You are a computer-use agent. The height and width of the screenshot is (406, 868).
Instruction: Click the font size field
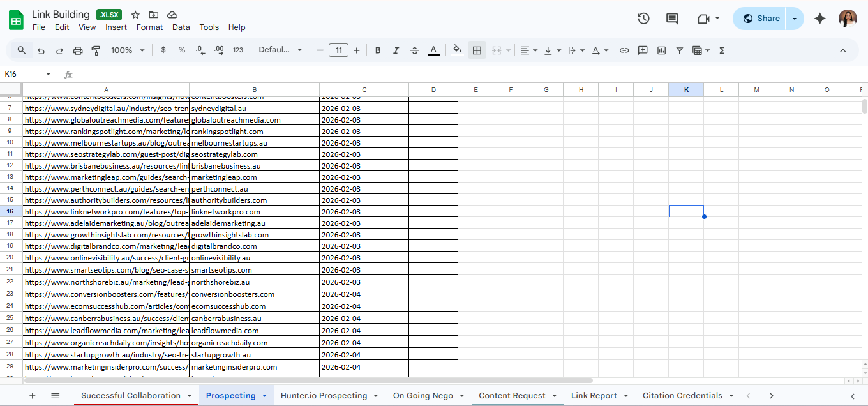[338, 50]
